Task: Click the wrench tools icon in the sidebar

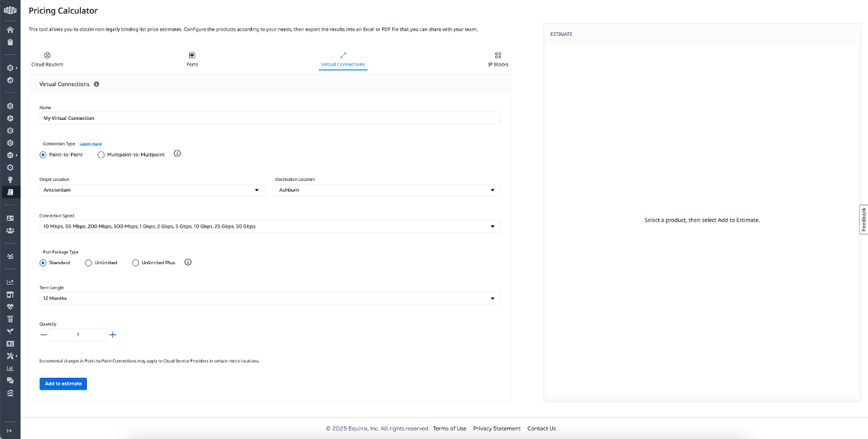Action: (10, 356)
